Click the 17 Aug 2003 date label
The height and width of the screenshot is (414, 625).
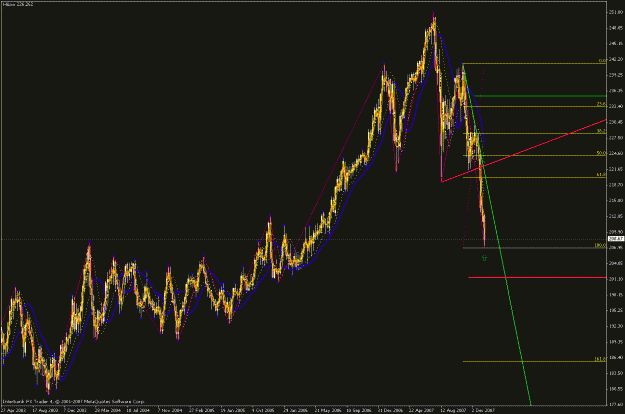tap(45, 410)
